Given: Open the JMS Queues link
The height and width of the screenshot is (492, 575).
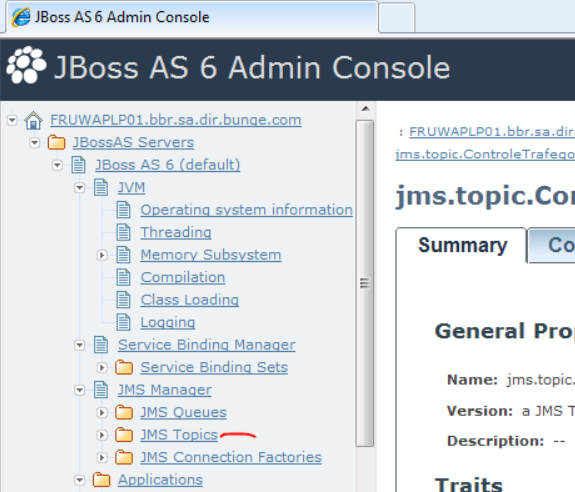Looking at the screenshot, I should (x=183, y=412).
